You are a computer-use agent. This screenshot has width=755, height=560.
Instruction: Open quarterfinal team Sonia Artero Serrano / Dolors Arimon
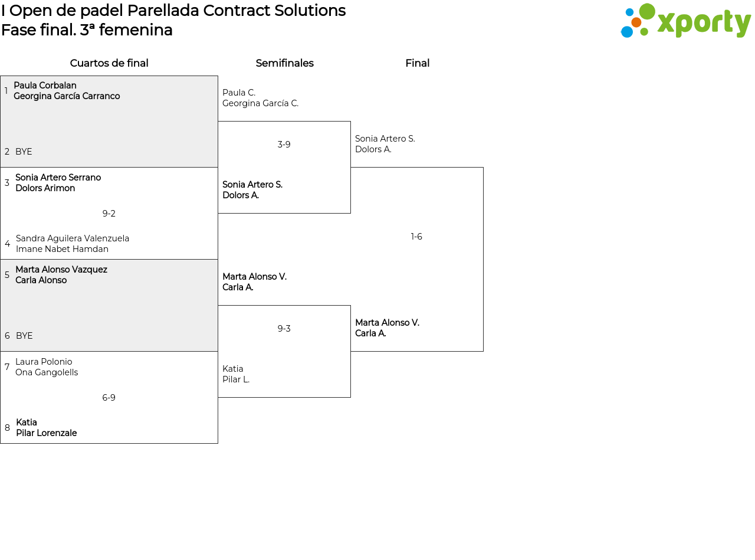point(58,183)
